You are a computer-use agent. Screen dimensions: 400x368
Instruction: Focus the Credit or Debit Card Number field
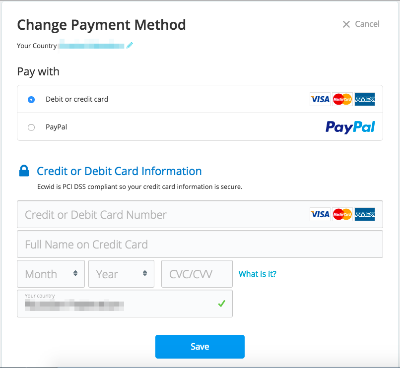[x=200, y=214]
